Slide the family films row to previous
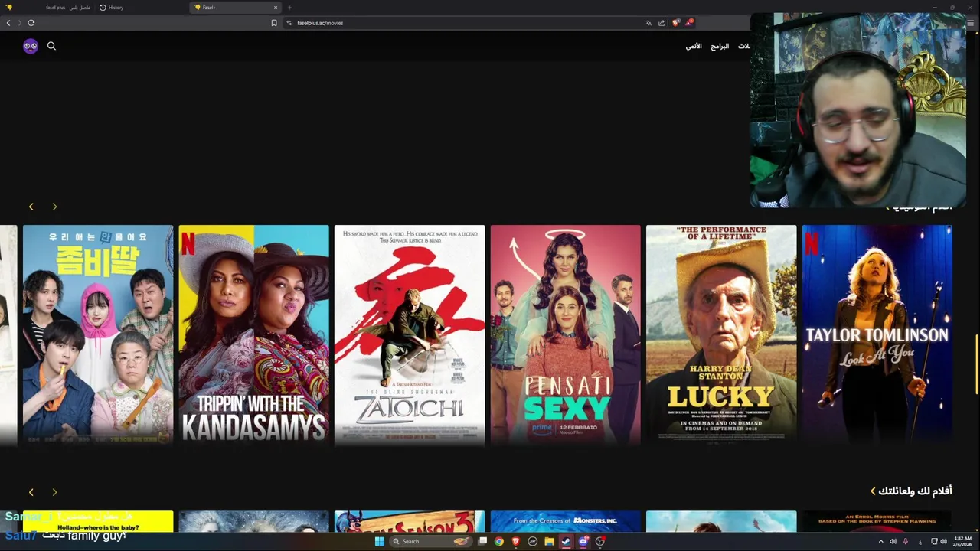This screenshot has width=980, height=551. click(x=31, y=492)
